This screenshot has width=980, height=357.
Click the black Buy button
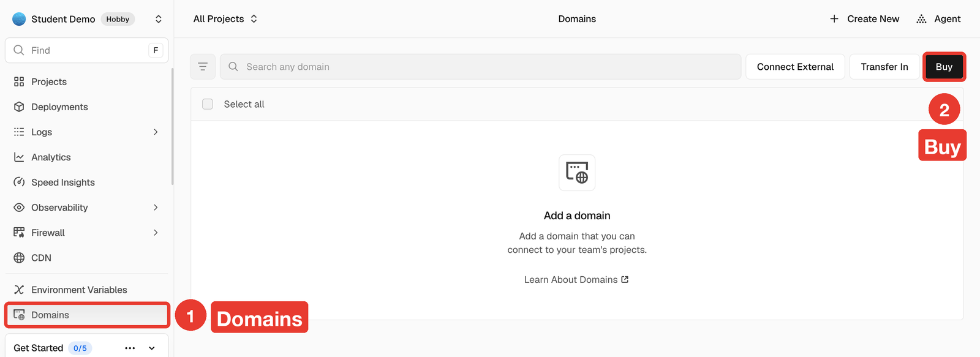[944, 67]
